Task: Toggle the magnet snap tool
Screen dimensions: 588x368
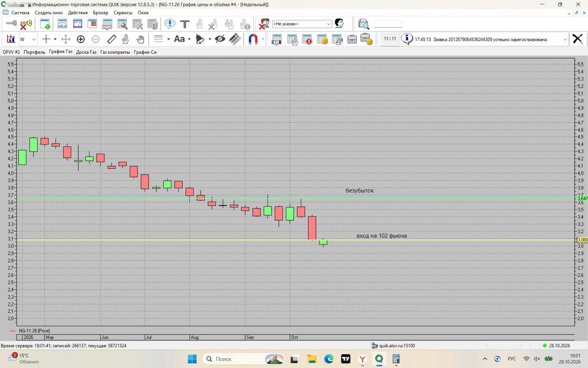Action: (x=253, y=39)
